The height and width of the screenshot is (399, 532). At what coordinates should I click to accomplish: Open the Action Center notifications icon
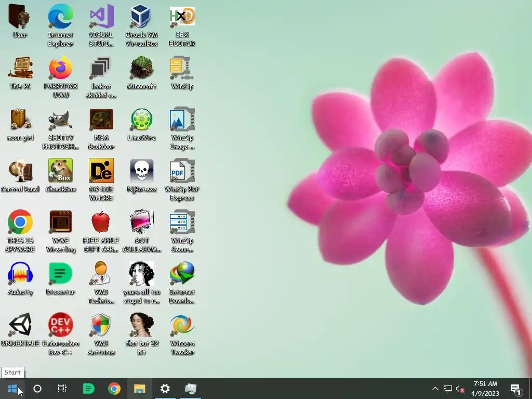(515, 389)
